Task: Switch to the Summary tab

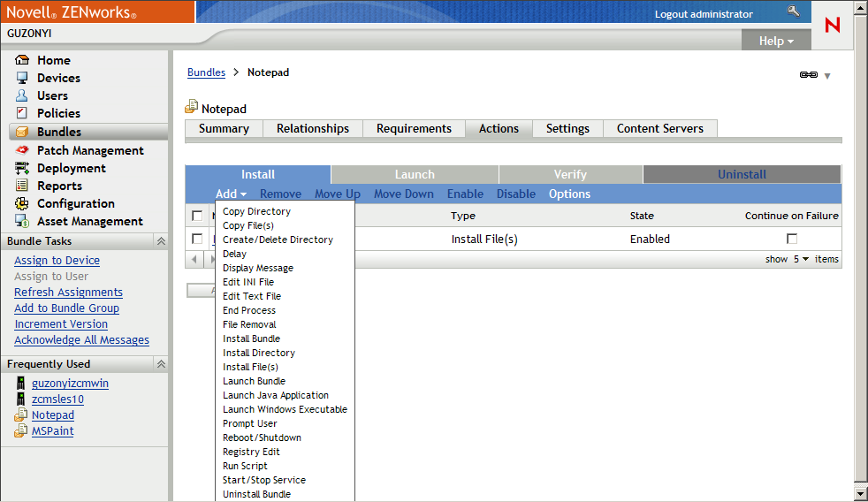Action: point(225,128)
